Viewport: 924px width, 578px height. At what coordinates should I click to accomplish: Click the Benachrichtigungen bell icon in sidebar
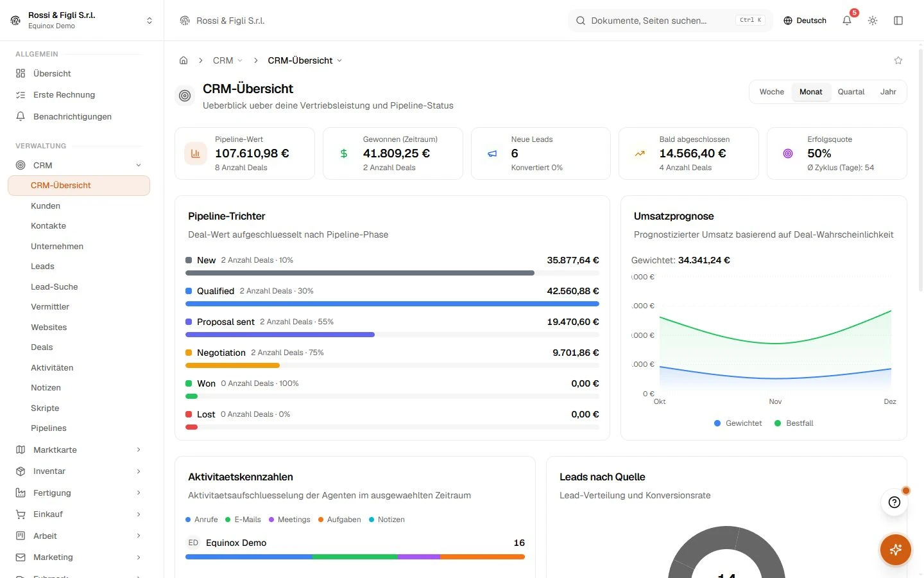coord(21,116)
